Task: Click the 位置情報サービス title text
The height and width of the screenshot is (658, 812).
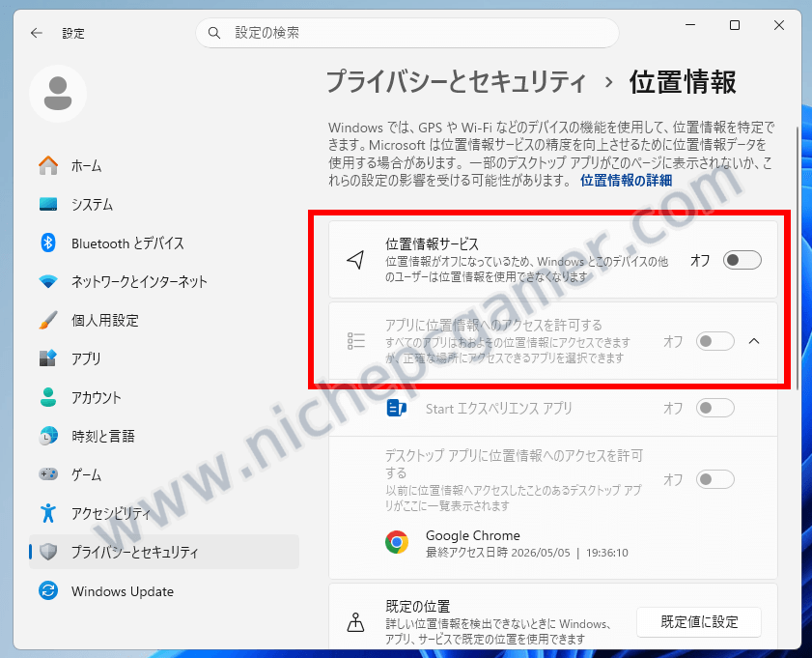Action: 432,243
